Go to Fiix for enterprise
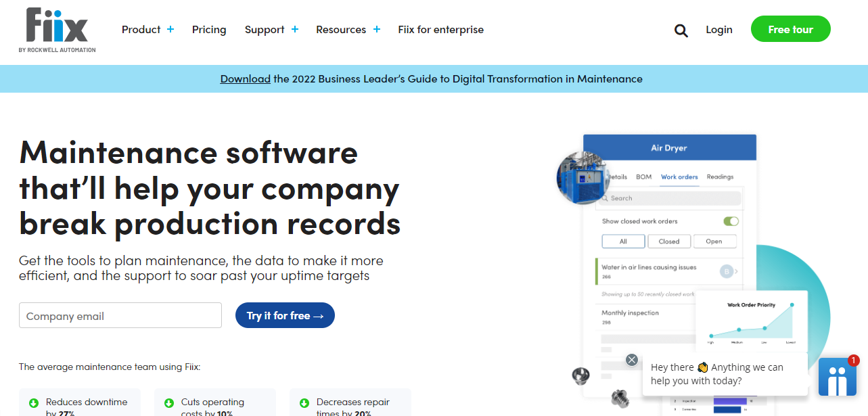The image size is (868, 416). [x=441, y=30]
